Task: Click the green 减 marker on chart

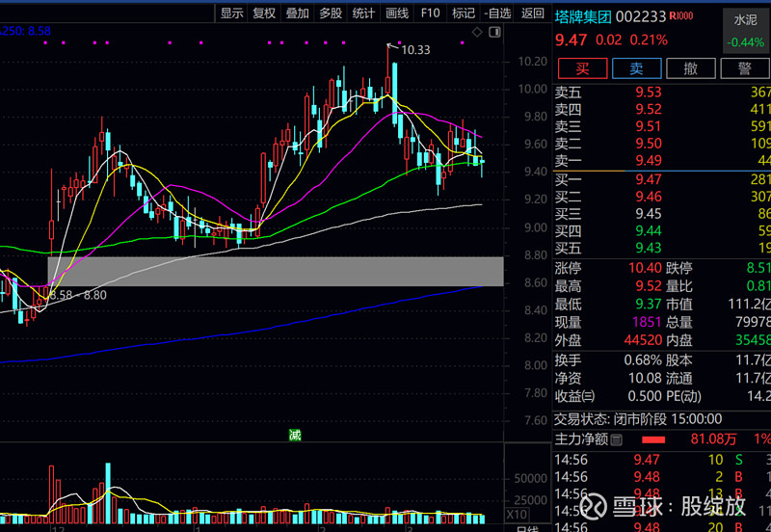Action: 295,436
